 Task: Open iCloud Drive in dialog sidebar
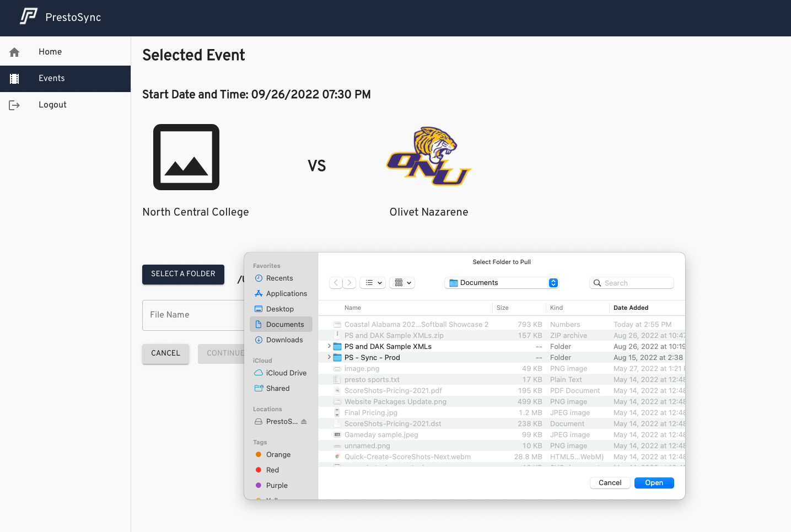pyautogui.click(x=281, y=373)
